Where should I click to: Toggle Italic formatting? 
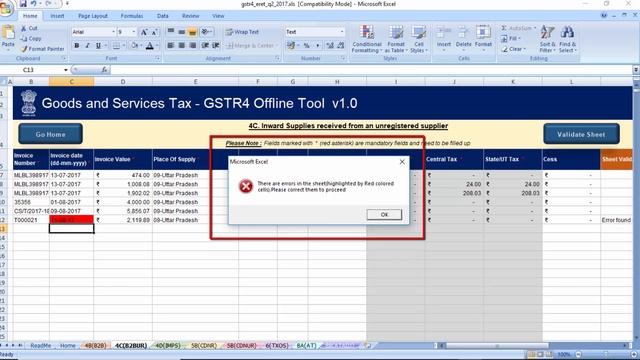(87, 45)
